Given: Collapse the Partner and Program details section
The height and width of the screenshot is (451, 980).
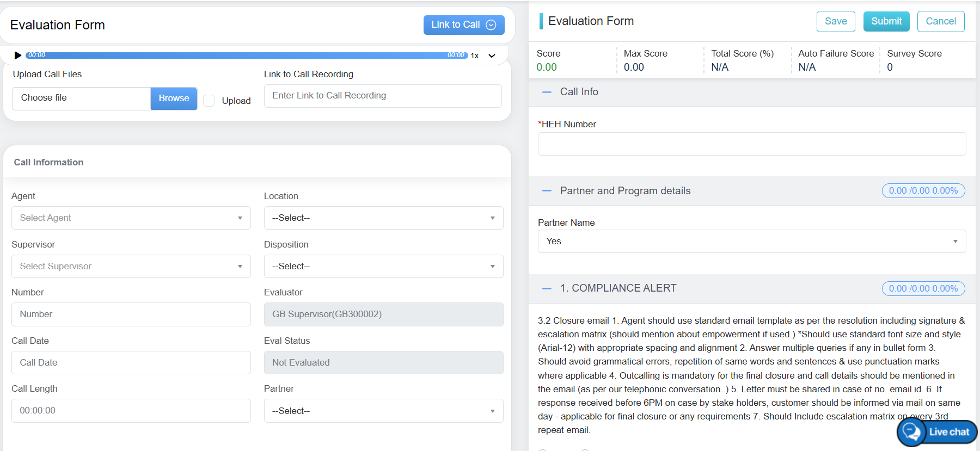Looking at the screenshot, I should (x=547, y=191).
